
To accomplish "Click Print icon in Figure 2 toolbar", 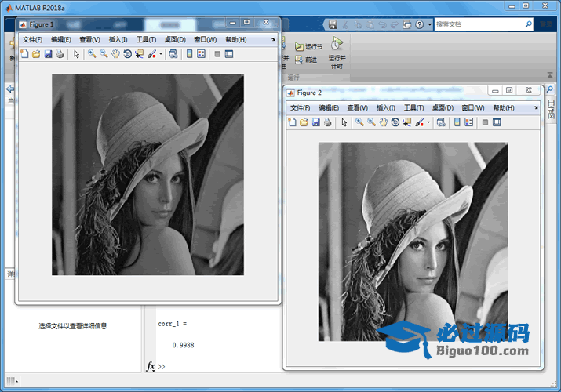I will click(327, 122).
